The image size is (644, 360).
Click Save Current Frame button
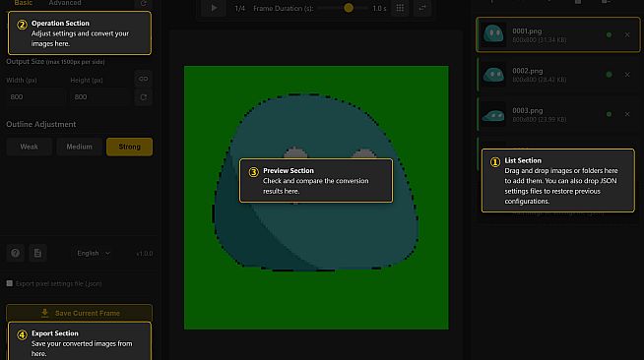point(79,313)
